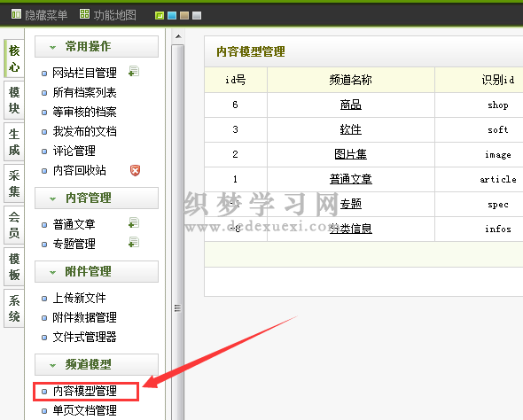Select the green theme color swatch
The image size is (523, 420).
pyautogui.click(x=160, y=15)
